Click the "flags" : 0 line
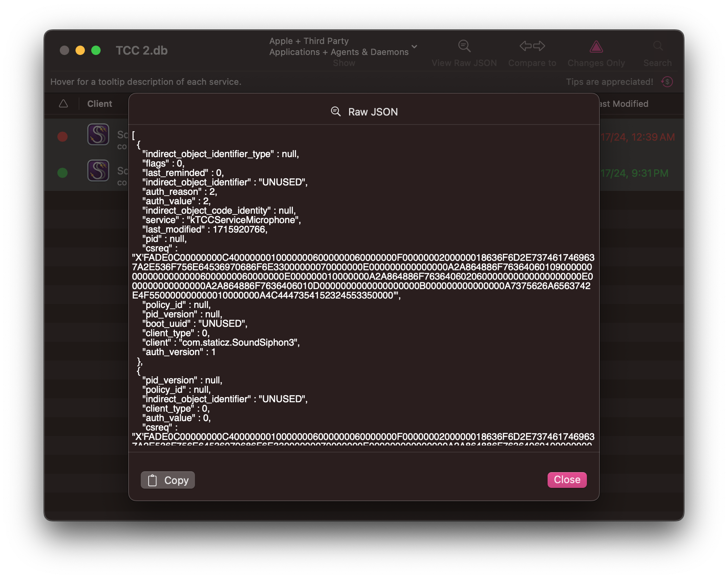The image size is (728, 579). pos(163,163)
